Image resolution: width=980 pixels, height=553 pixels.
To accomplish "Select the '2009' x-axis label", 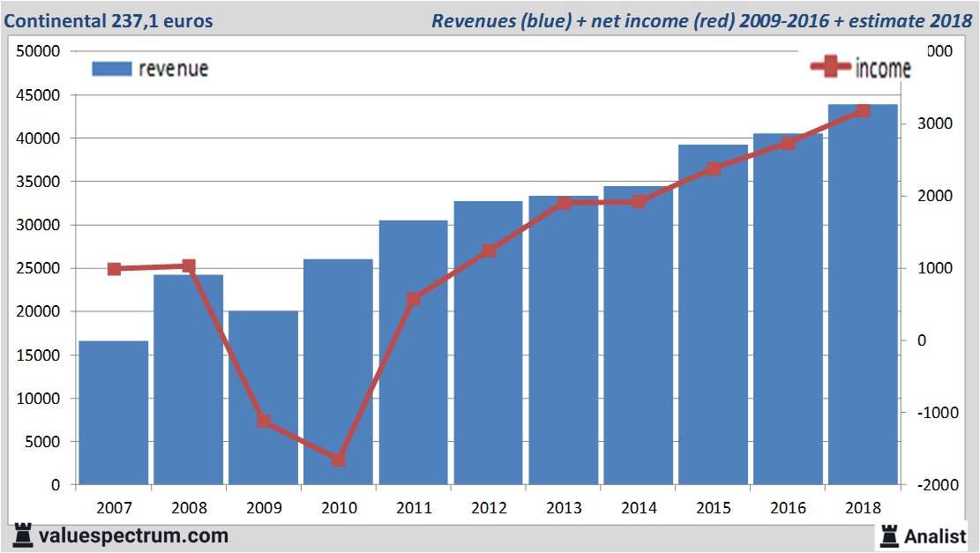I will click(x=265, y=507).
